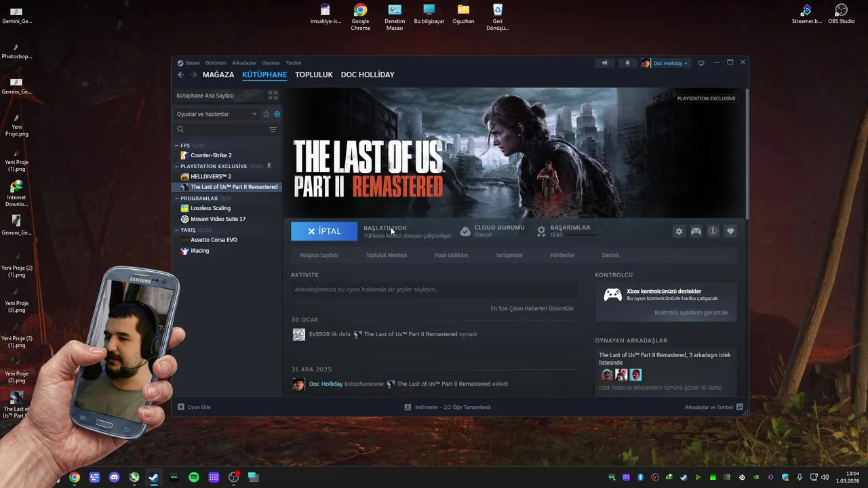Click Oyun Ekle plus icon

click(x=181, y=407)
